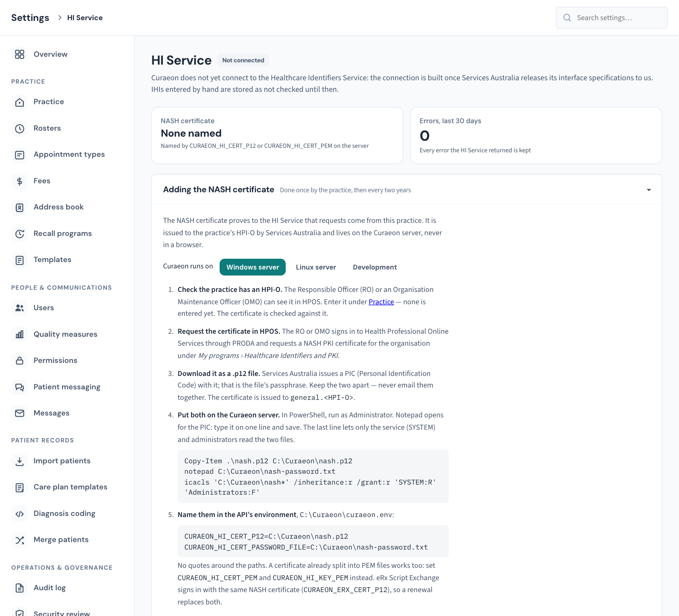Screen dimensions: 679x616
Task: Switch to the Linux server tab
Action: click(316, 267)
